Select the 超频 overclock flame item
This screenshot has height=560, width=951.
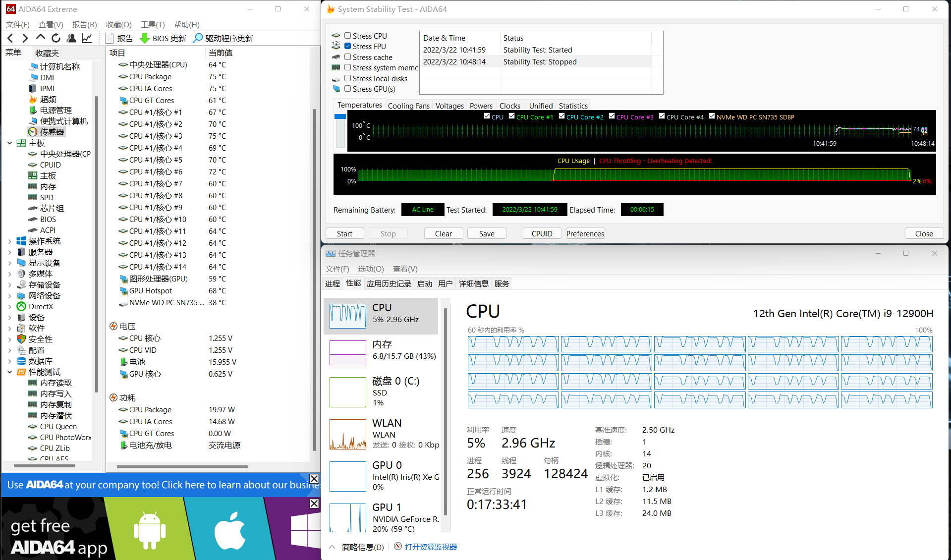pyautogui.click(x=43, y=99)
